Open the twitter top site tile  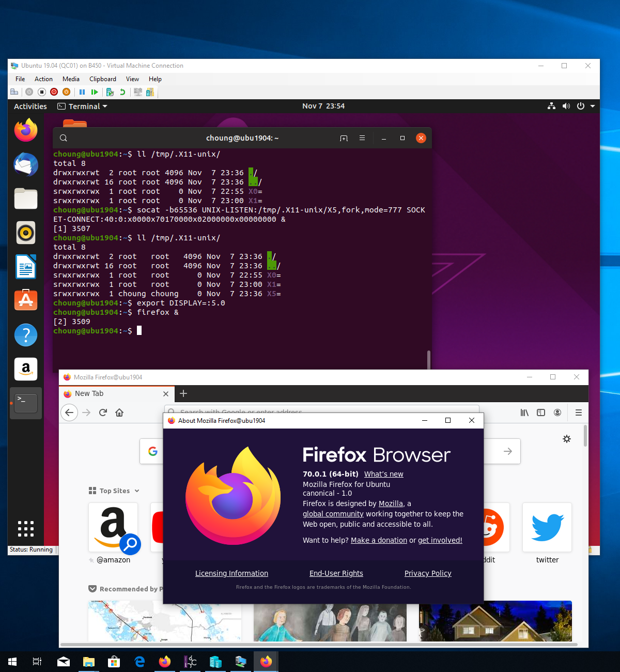(547, 527)
